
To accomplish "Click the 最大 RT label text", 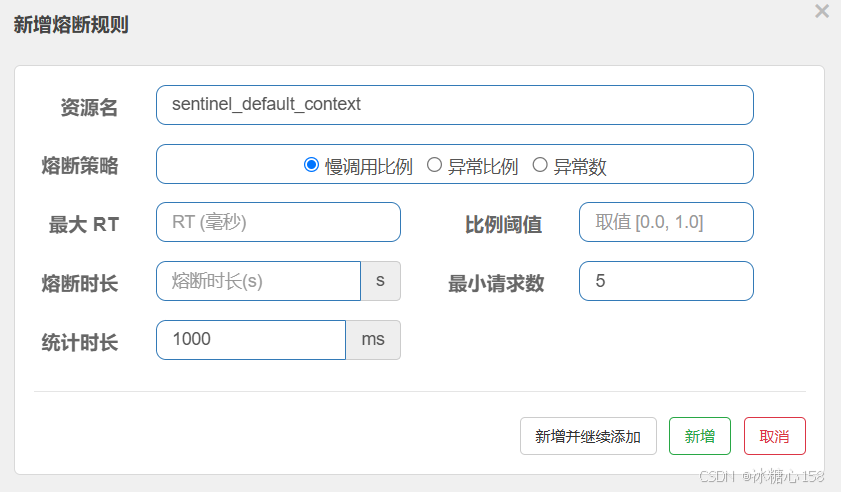I will point(84,225).
